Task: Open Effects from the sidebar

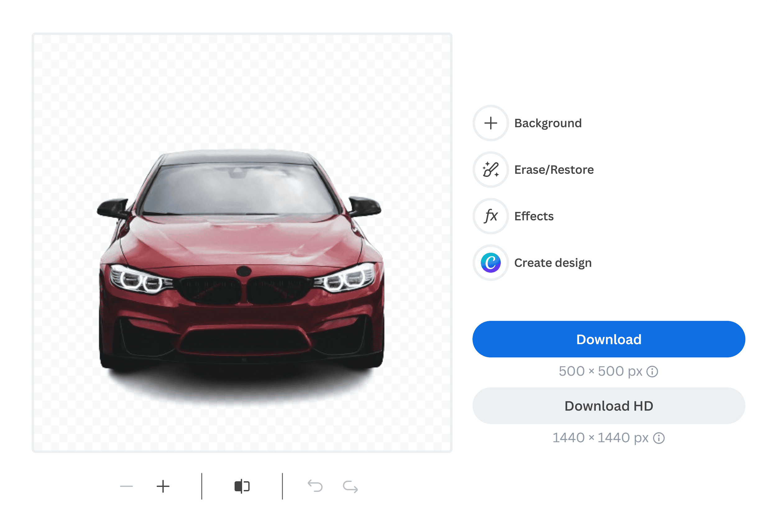Action: click(x=533, y=216)
